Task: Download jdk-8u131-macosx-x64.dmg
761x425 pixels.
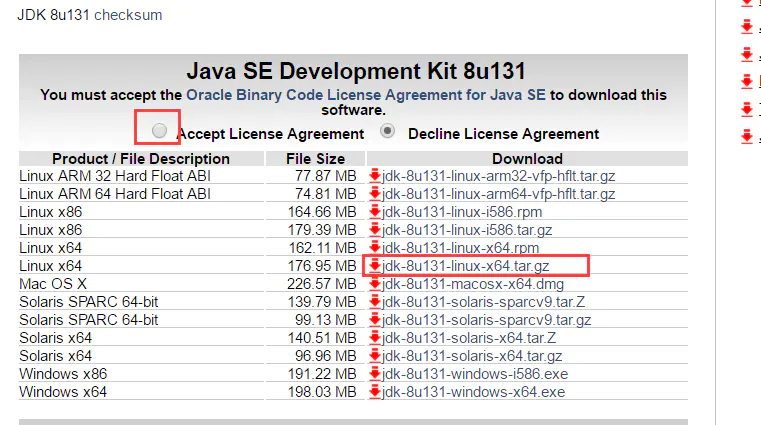Action: 473,284
